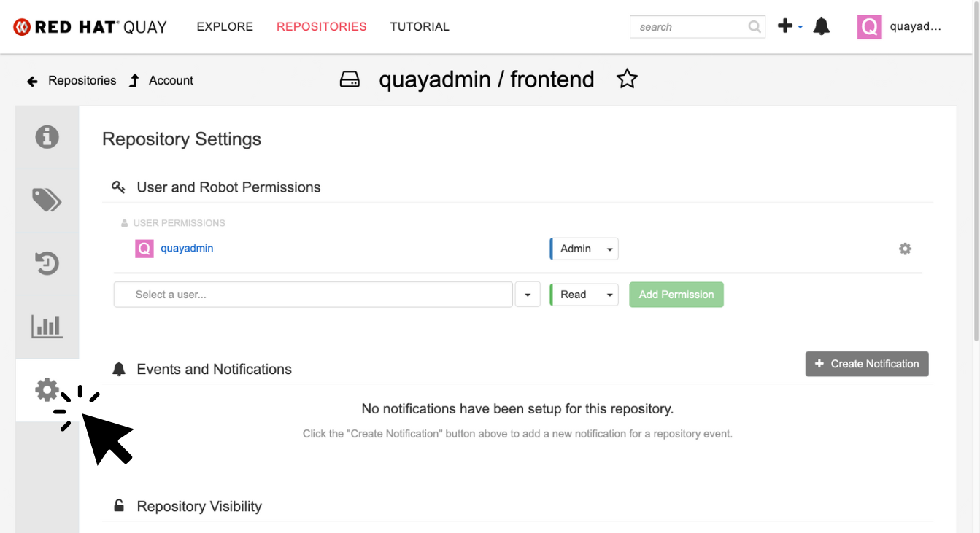Expand the user selector dropdown arrow
Screen dimensions: 980x533
(x=528, y=295)
